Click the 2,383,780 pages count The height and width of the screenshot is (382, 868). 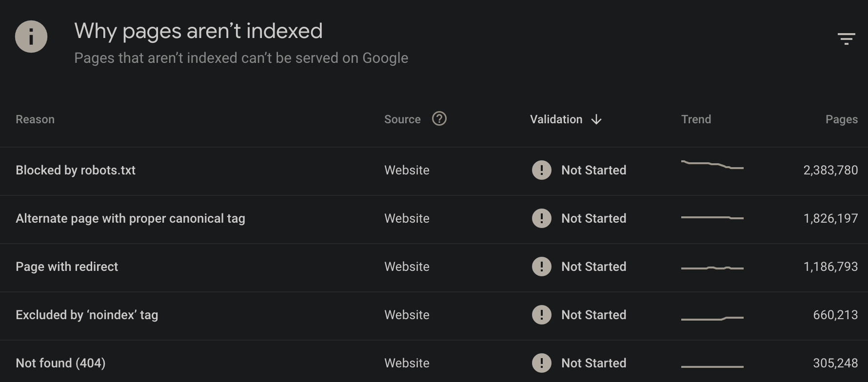[x=830, y=170]
